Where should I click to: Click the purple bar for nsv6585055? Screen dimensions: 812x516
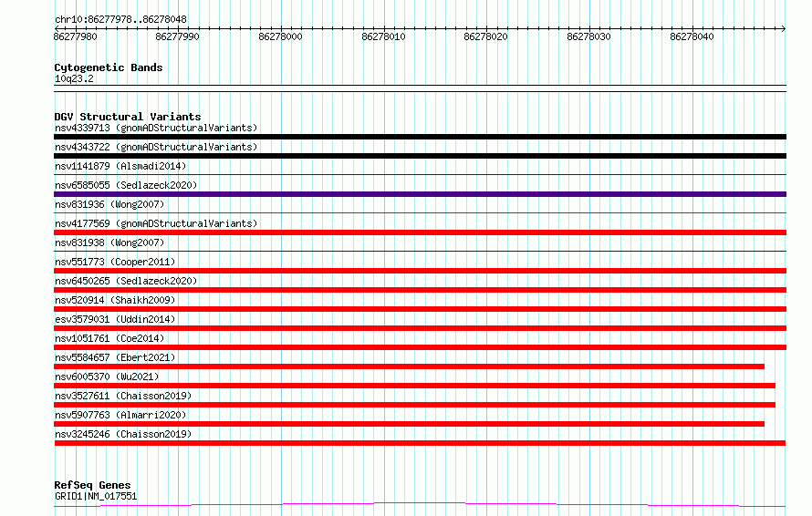click(420, 194)
